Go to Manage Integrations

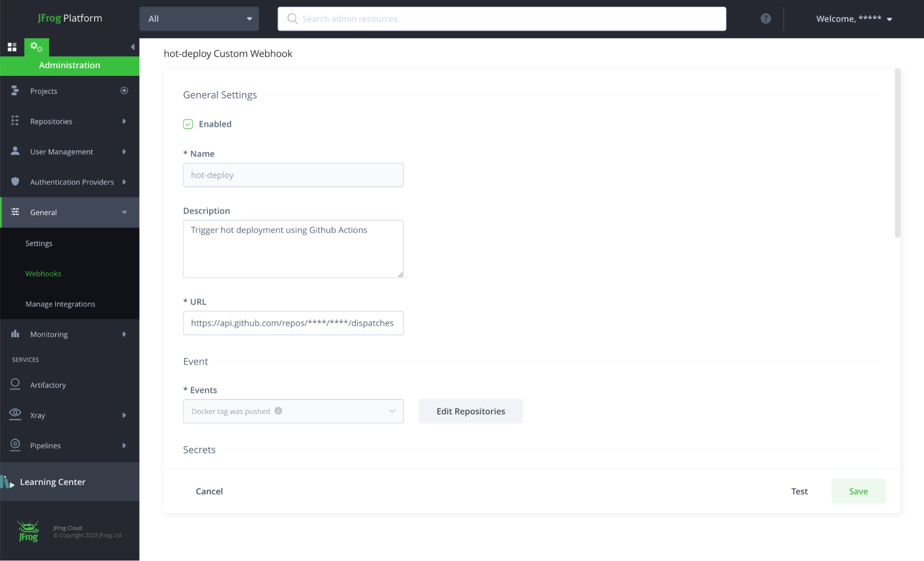tap(60, 304)
